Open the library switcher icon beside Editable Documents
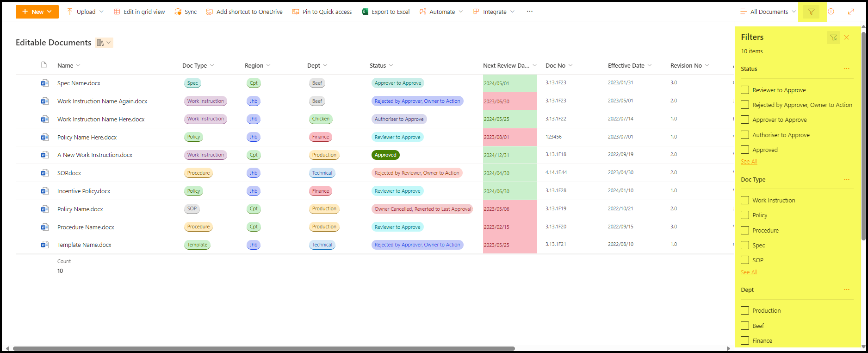The height and width of the screenshot is (353, 868). [x=104, y=43]
